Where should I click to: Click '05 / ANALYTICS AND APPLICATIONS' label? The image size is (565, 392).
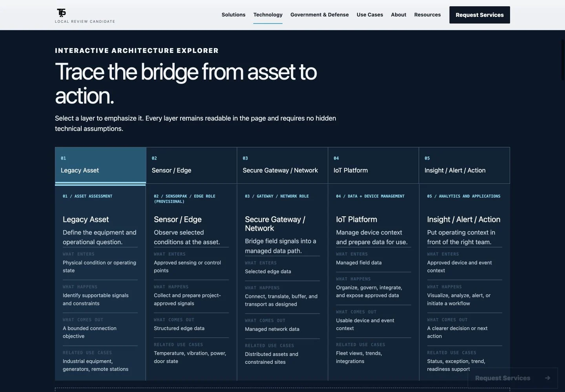pos(464,196)
